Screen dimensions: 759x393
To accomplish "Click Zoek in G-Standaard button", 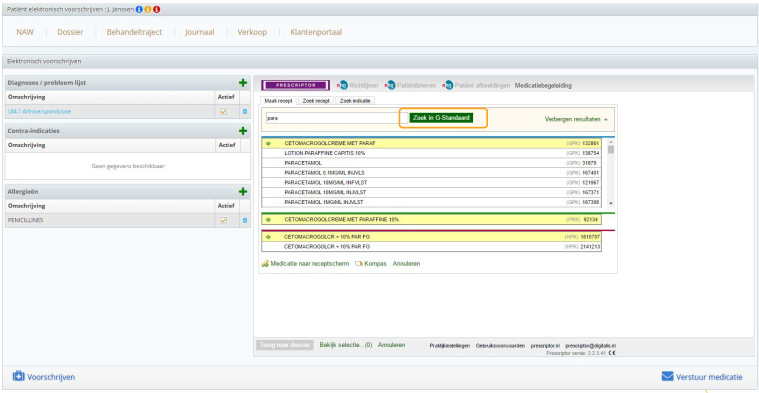I will click(x=441, y=118).
